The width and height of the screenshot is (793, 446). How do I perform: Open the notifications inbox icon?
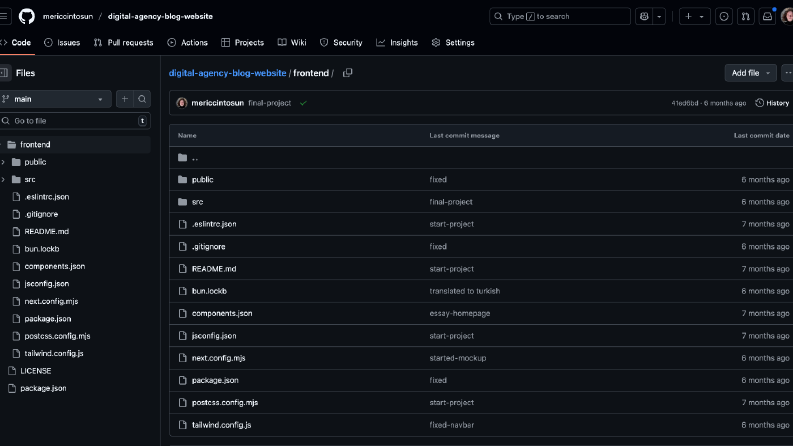(x=767, y=16)
